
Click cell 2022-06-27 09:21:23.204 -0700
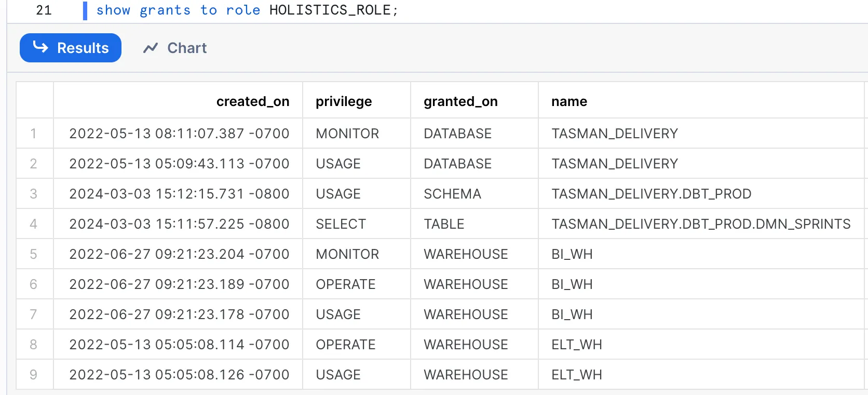point(179,254)
